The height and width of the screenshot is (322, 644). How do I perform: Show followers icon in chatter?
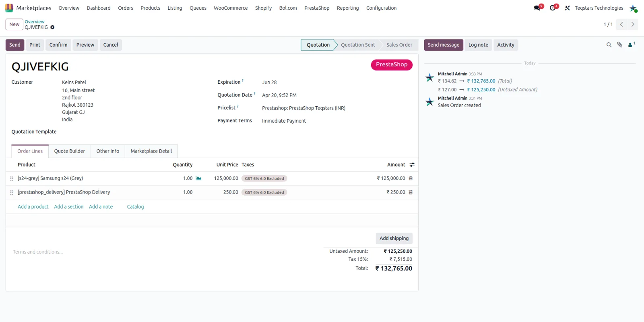(631, 45)
